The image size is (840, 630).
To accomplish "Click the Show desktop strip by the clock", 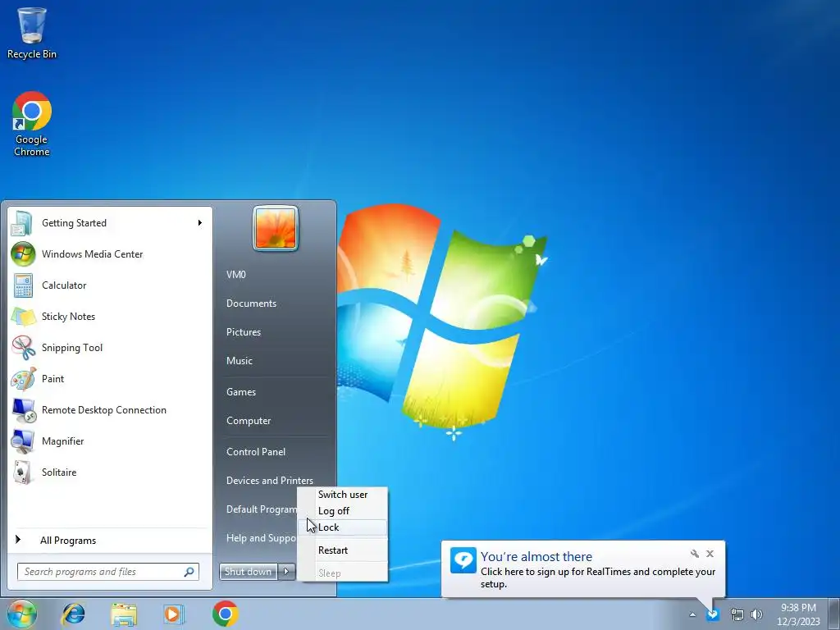I will (x=834, y=614).
